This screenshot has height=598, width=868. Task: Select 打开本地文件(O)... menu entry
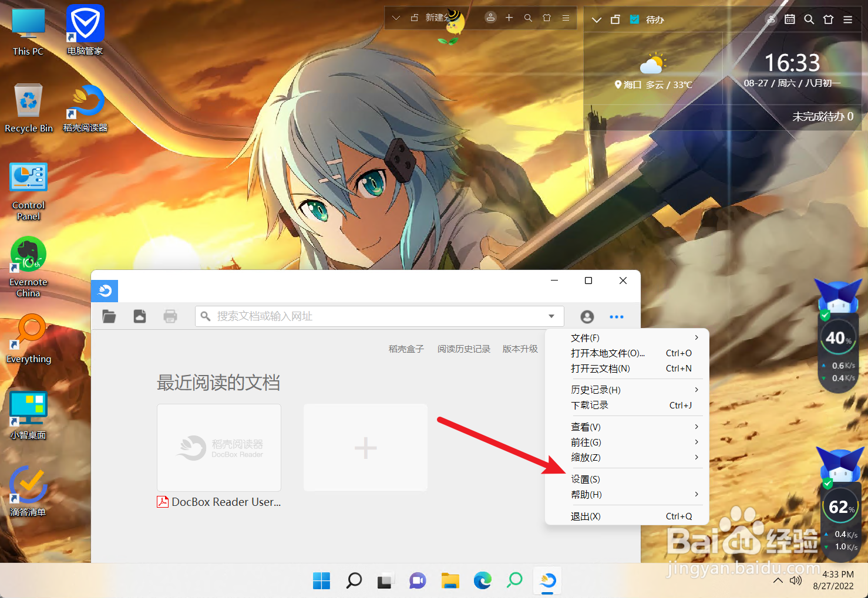(x=627, y=353)
